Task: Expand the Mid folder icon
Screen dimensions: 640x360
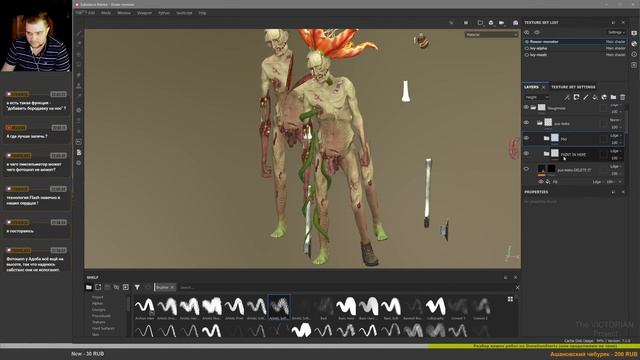Action: 547,138
